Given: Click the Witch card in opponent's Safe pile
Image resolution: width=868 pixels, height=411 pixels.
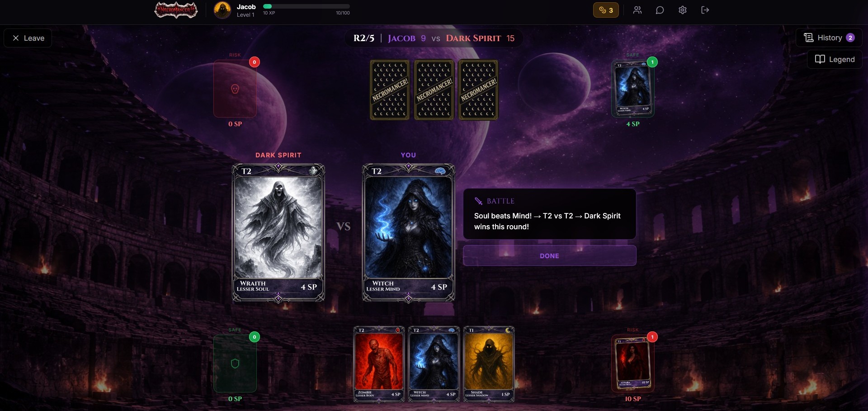Looking at the screenshot, I should [633, 89].
